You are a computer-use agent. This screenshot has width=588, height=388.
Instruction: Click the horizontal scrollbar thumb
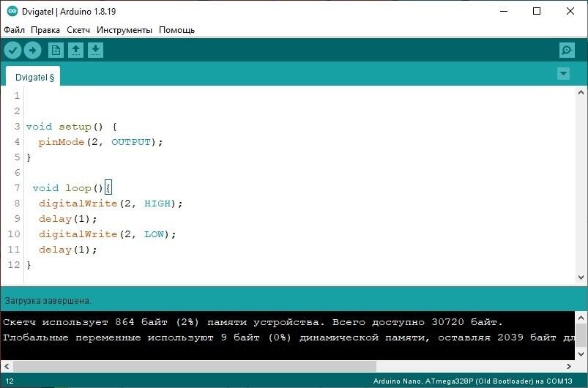195,366
